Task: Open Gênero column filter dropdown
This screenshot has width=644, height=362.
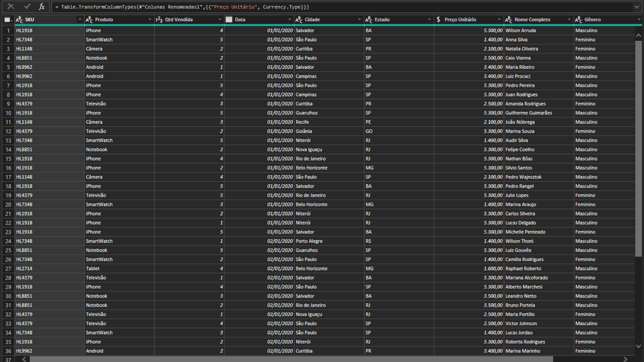Action: click(639, 20)
